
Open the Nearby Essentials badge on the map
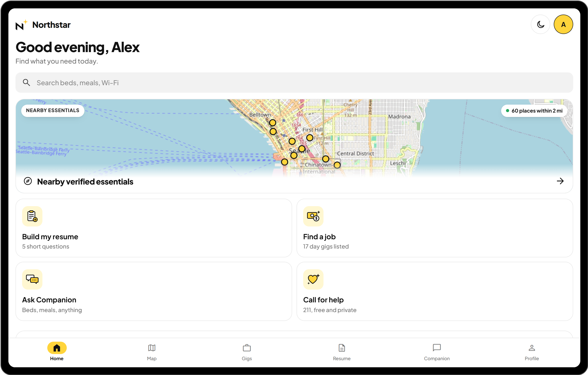click(53, 111)
